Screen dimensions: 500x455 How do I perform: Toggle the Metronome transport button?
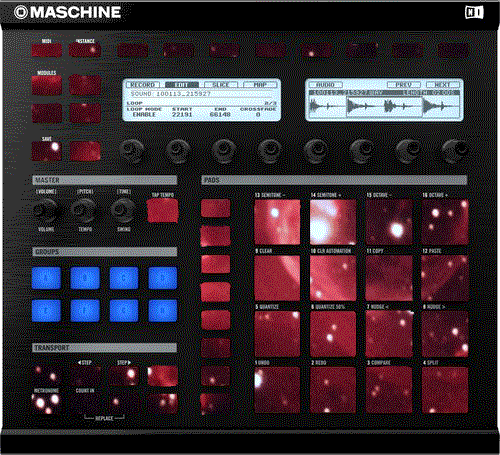tap(46, 404)
